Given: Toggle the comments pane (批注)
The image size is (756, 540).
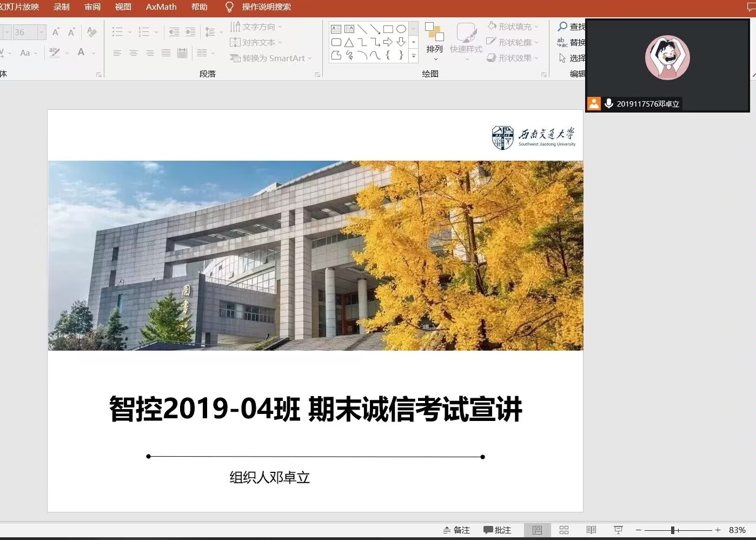Looking at the screenshot, I should click(x=498, y=530).
